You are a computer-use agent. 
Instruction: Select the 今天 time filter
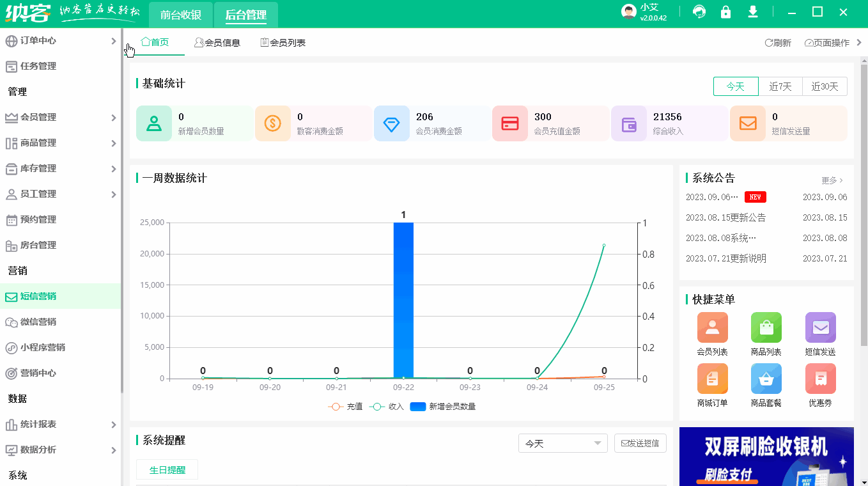(736, 86)
